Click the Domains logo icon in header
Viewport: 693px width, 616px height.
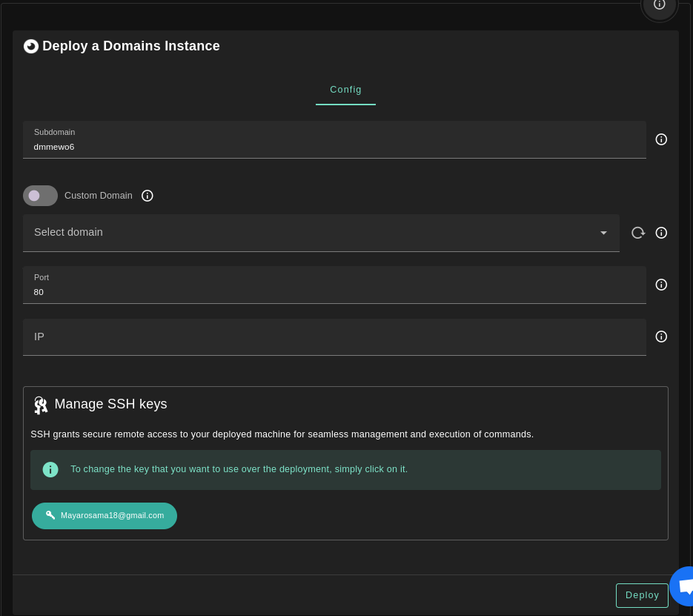(x=31, y=46)
